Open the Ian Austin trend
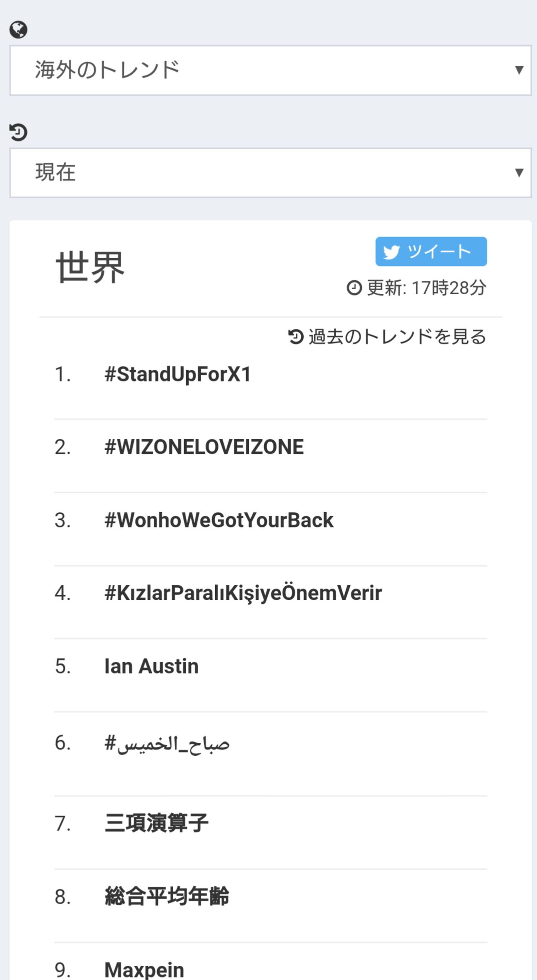This screenshot has height=980, width=537. [x=151, y=666]
